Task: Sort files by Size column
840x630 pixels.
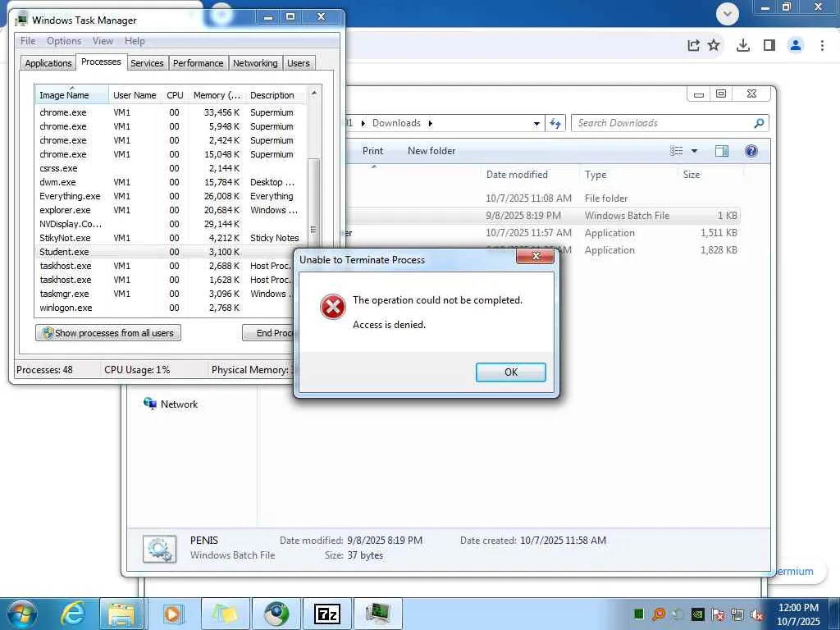Action: point(710,175)
